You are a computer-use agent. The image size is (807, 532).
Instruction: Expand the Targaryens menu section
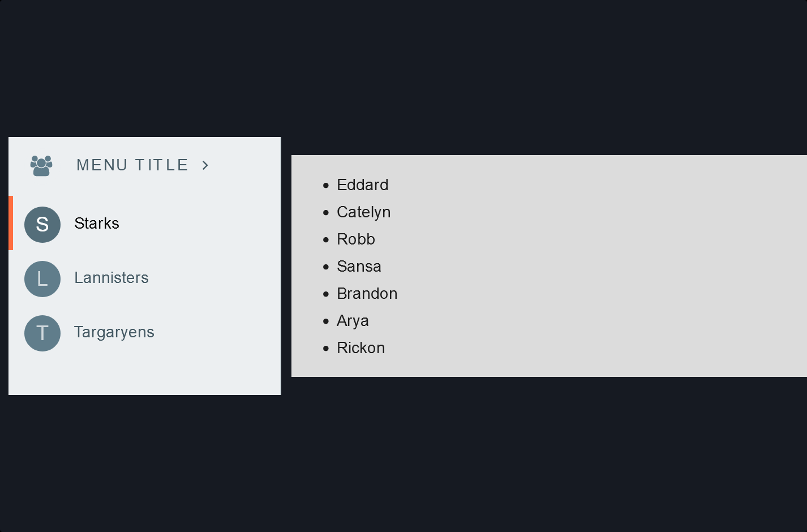click(x=114, y=332)
